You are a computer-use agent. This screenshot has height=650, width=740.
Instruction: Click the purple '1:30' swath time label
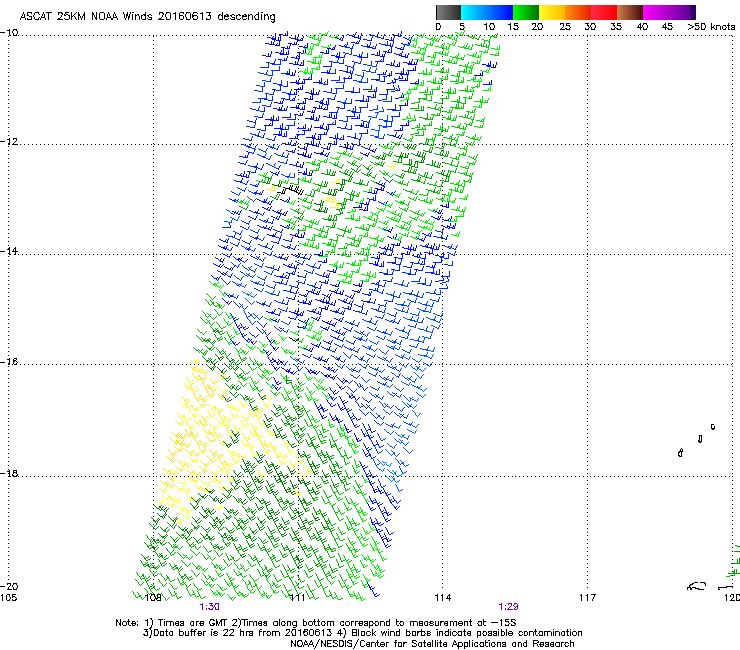[x=210, y=607]
